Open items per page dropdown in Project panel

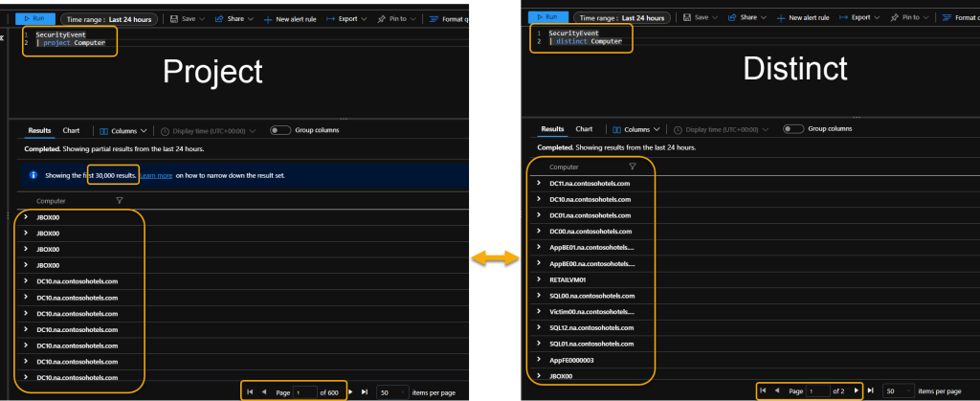[x=391, y=393]
